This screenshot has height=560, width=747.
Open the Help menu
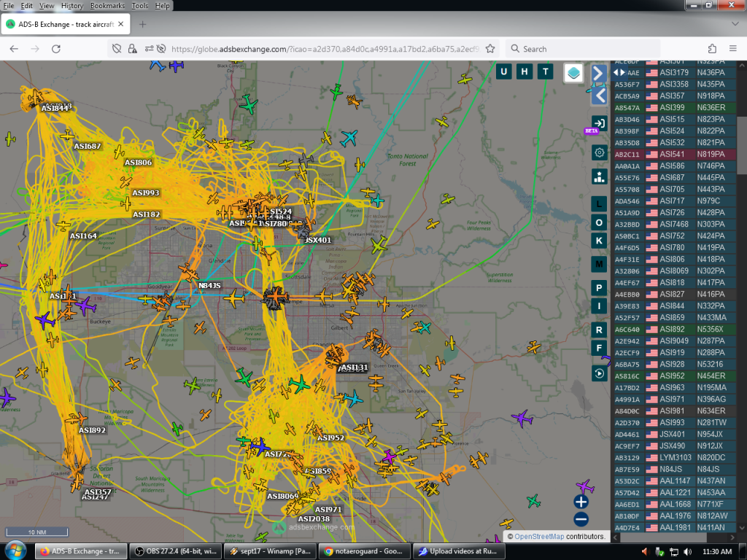pos(162,6)
